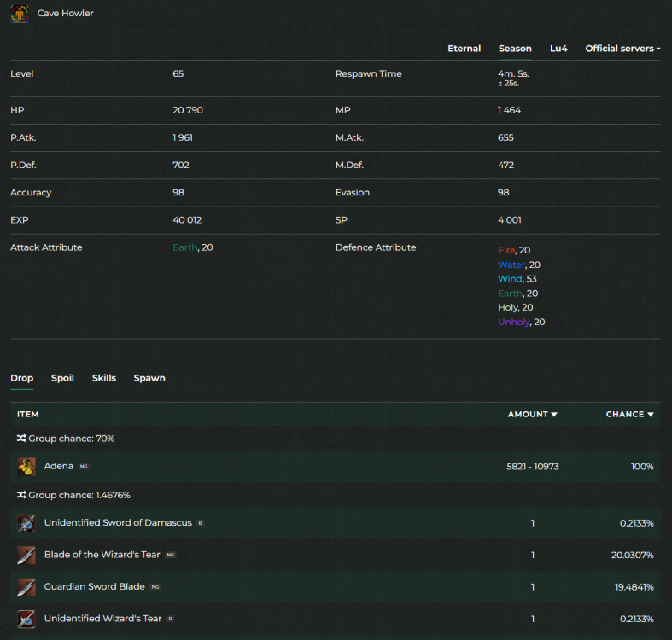Open the Adena item link

coord(59,467)
